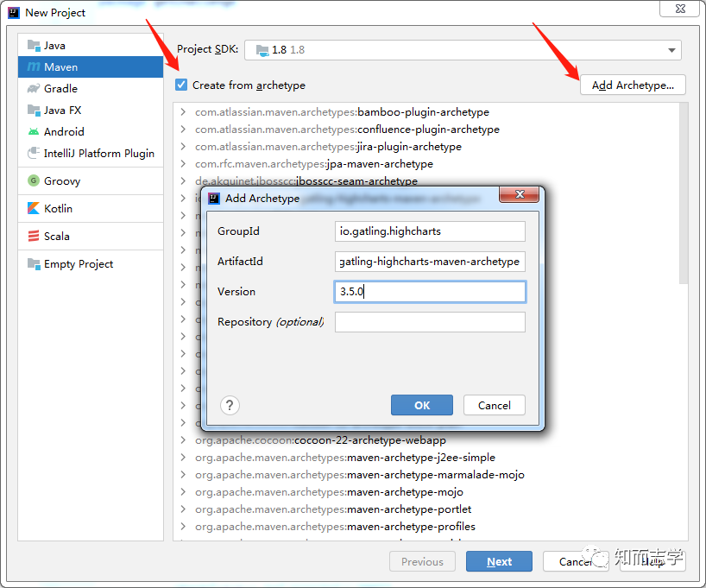Close the Add Archetype dialog
Viewport: 706px width, 588px height.
520,194
